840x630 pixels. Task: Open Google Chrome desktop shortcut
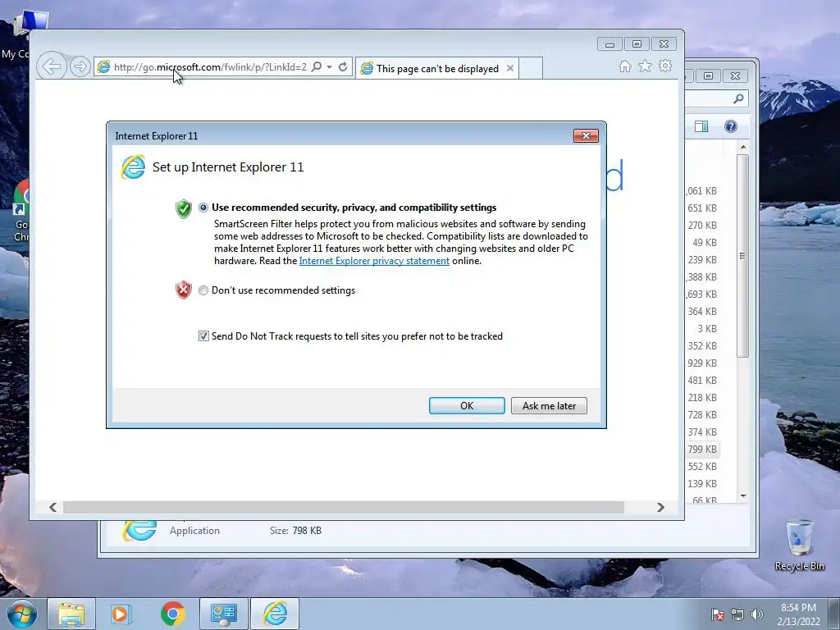21,211
